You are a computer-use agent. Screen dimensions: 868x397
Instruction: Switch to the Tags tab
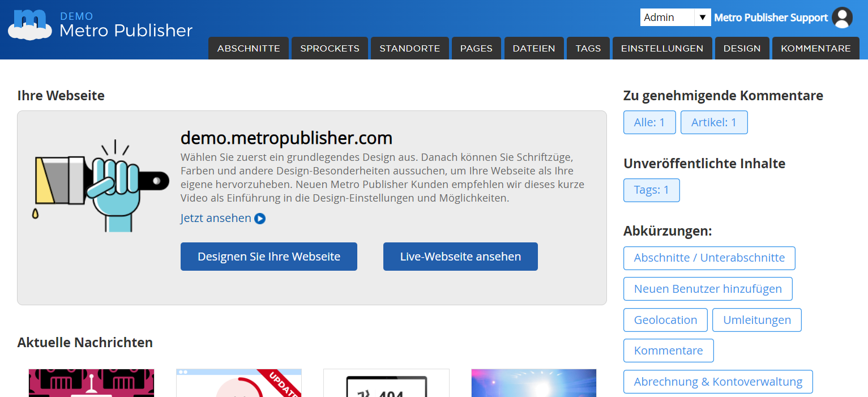pos(588,48)
